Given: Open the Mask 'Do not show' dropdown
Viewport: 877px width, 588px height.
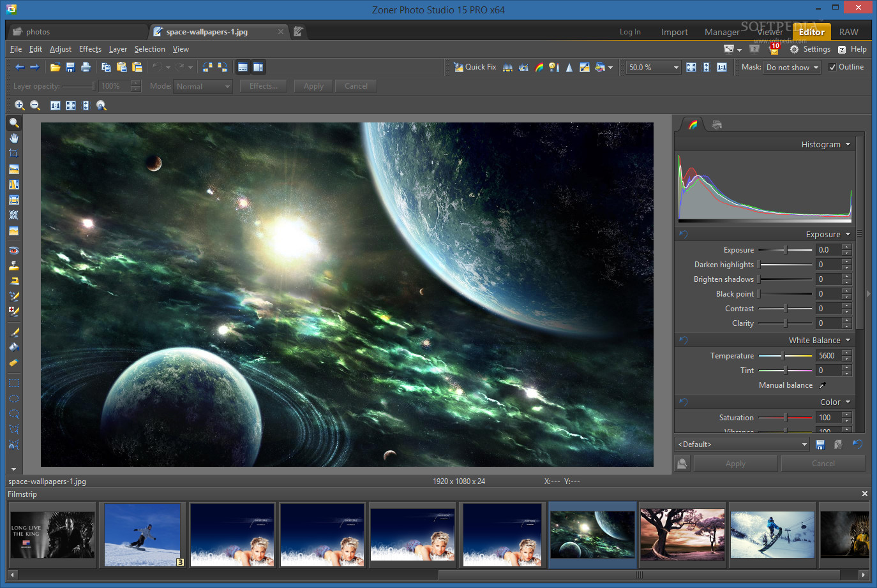Looking at the screenshot, I should click(x=792, y=68).
